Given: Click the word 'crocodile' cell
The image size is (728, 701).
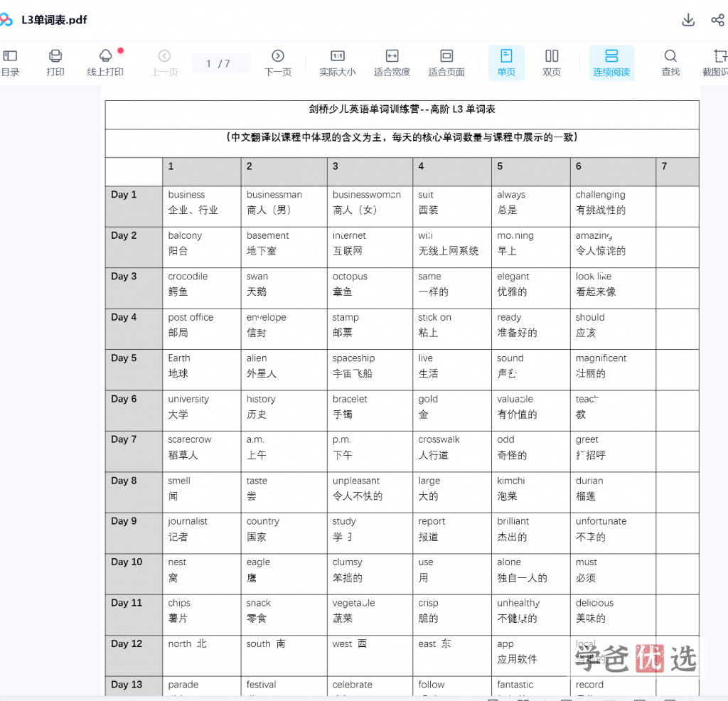Looking at the screenshot, I should 201,288.
